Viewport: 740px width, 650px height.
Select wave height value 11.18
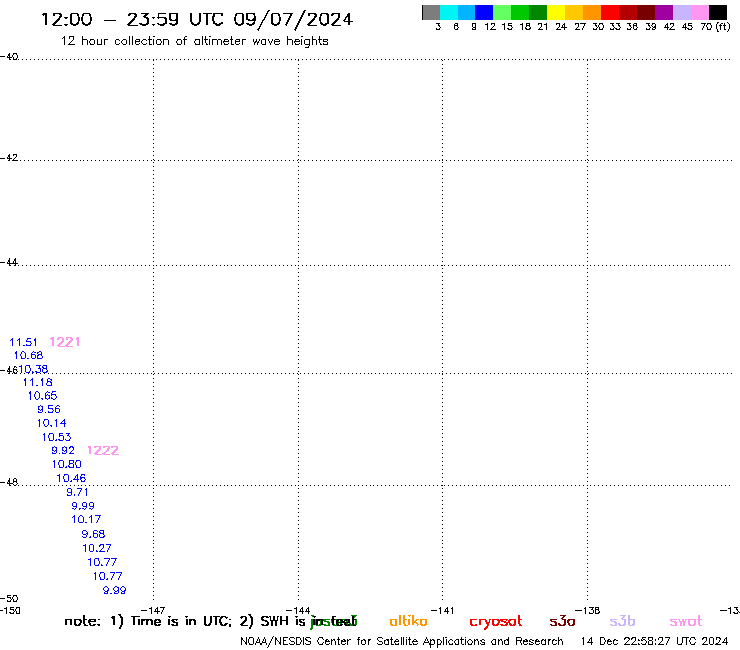[38, 382]
